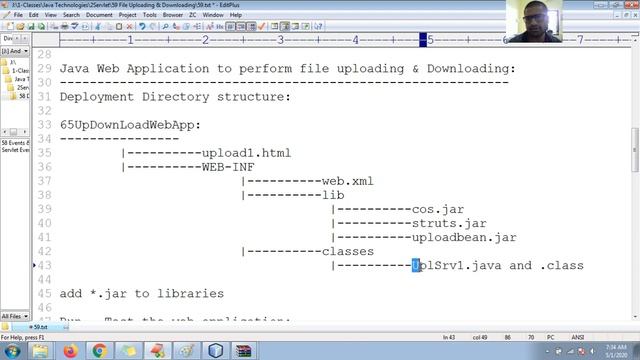640x360 pixels.
Task: Click the ruler column marker near 5
Action: (423, 40)
